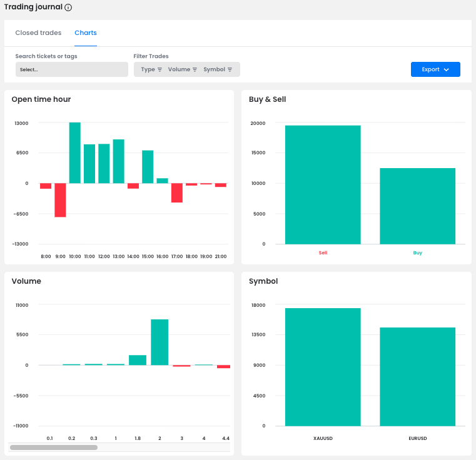The height and width of the screenshot is (460, 476).
Task: Switch to the Closed trades tab
Action: click(x=38, y=33)
